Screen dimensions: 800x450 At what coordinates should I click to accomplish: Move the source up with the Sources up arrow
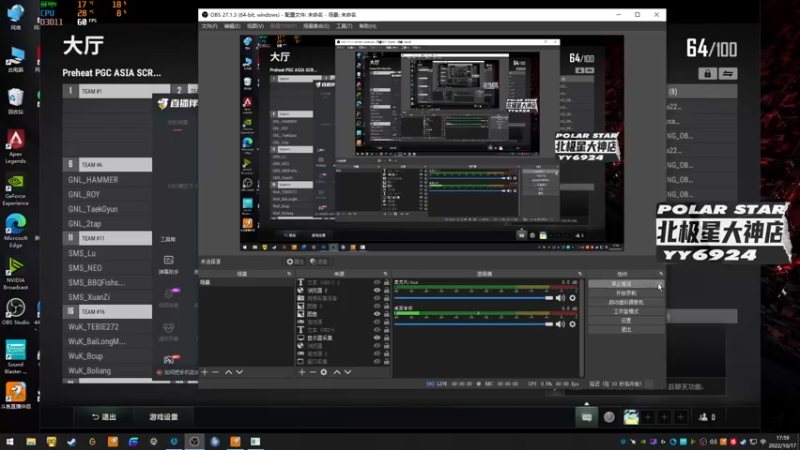pyautogui.click(x=337, y=372)
